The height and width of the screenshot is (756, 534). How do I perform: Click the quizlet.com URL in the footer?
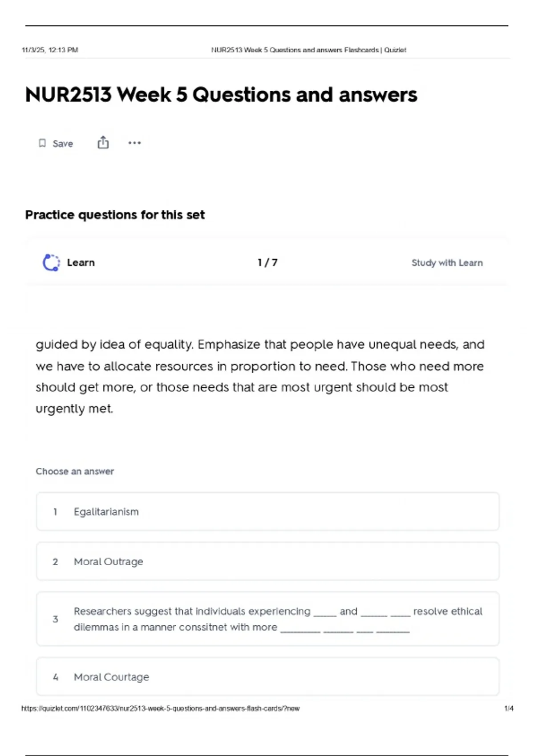160,708
